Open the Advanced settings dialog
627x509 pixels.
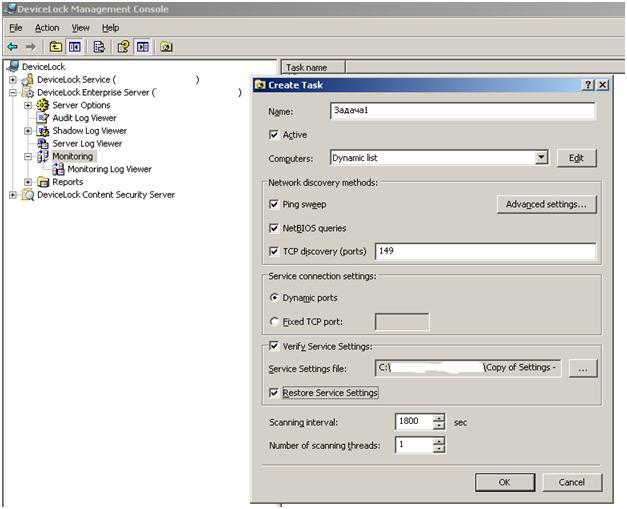(x=546, y=204)
